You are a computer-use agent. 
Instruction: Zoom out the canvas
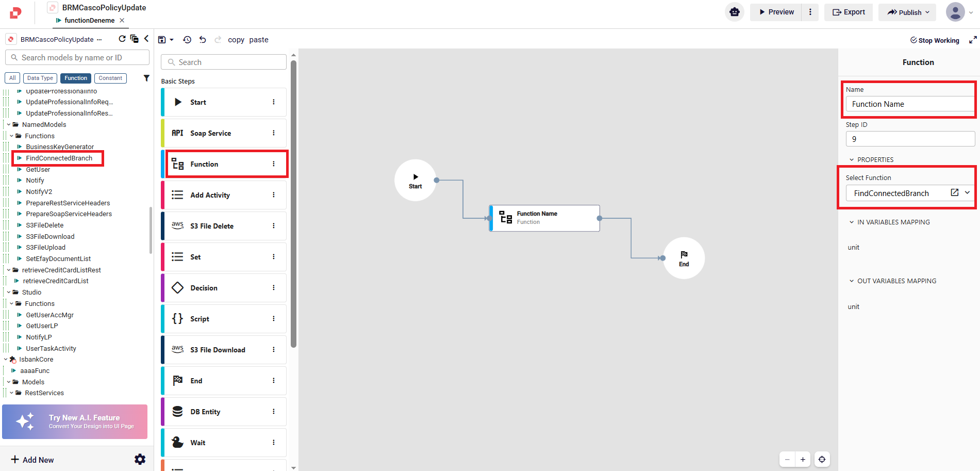(787, 459)
